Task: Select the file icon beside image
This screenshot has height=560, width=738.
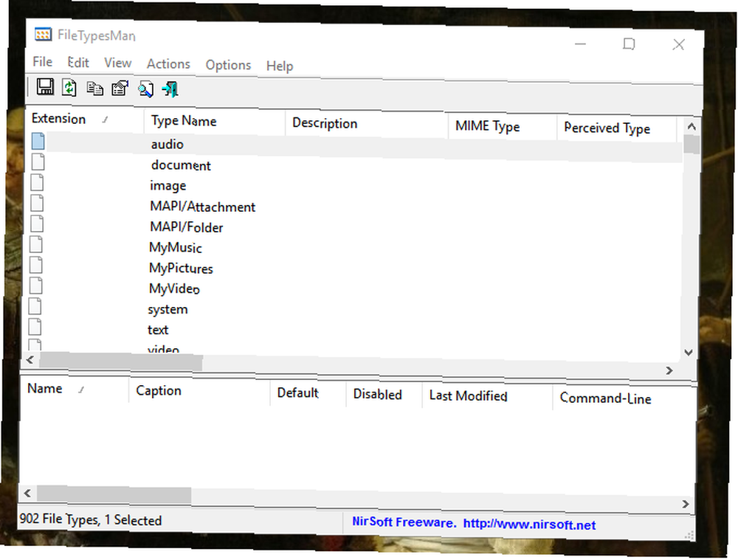Action: point(37,182)
